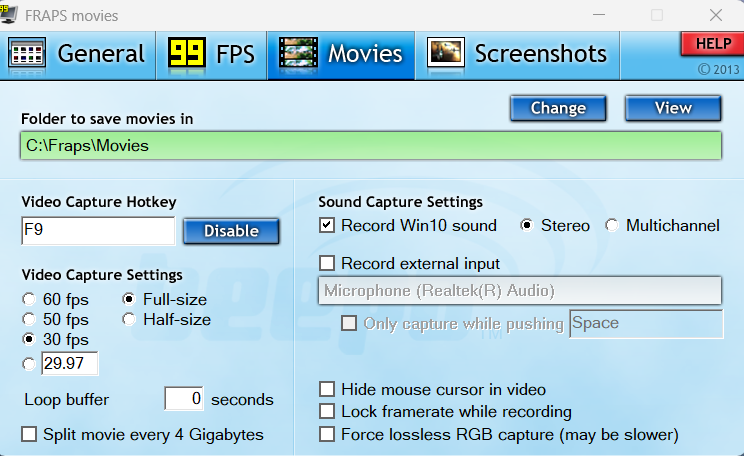Image resolution: width=744 pixels, height=456 pixels.
Task: Open the Microphone (Realtek Audio) device dropdown
Action: coord(520,290)
